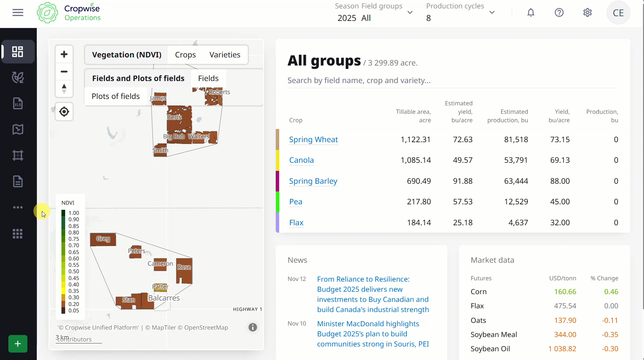Open the dashboard icon in sidebar

point(18,52)
